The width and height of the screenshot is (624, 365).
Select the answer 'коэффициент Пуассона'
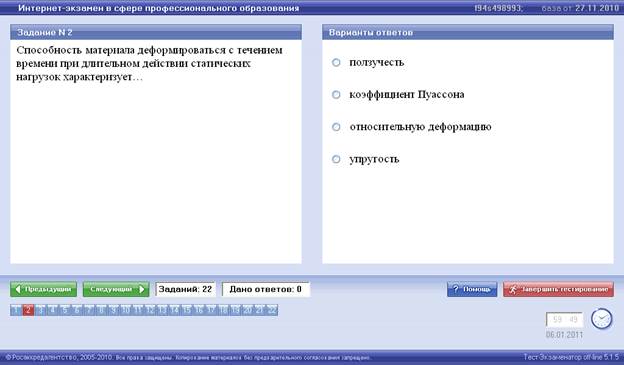coord(336,95)
